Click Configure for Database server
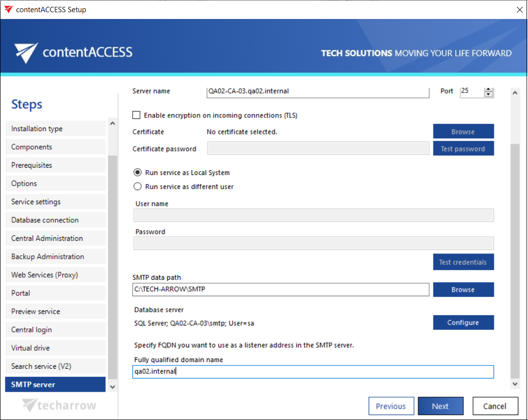Image resolution: width=528 pixels, height=420 pixels. click(463, 323)
